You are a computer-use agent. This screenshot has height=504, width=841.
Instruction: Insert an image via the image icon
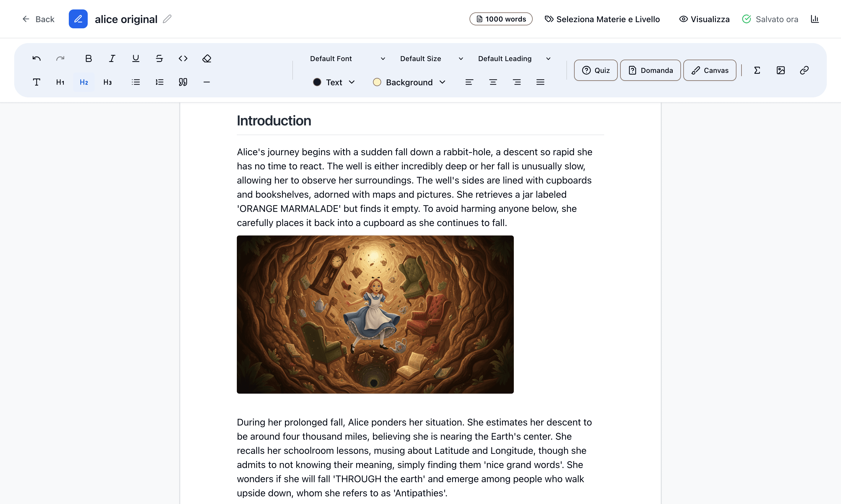(781, 70)
